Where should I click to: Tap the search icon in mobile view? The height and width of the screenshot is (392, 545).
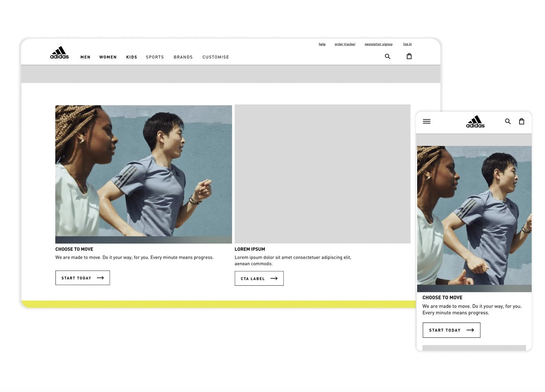508,121
